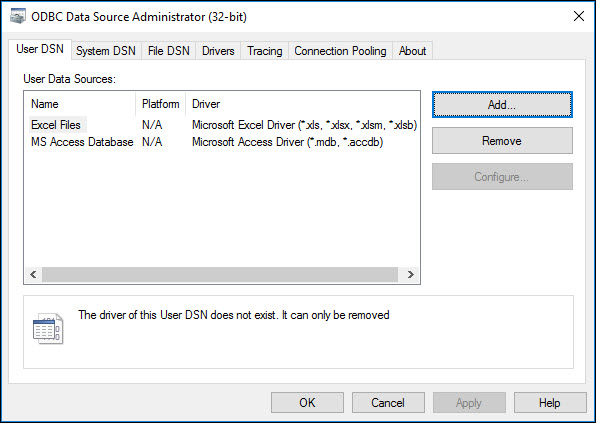Switch to the System DSN tab
This screenshot has height=423, width=596.
coord(106,51)
